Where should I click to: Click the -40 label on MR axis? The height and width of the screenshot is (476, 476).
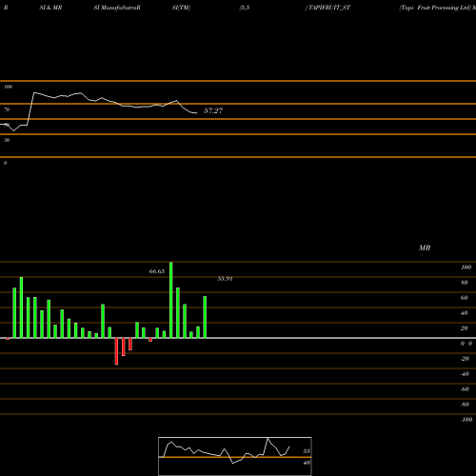tap(465, 374)
